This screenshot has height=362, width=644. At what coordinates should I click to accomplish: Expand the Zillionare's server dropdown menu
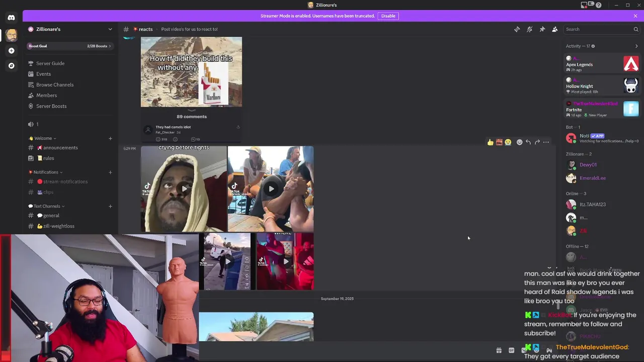pos(110,29)
